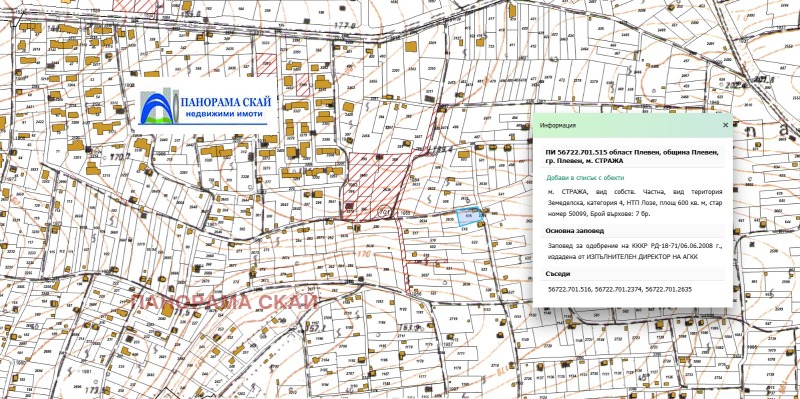Click the small red hatched parcel near the logo
The width and height of the screenshot is (800, 399).
266,65
